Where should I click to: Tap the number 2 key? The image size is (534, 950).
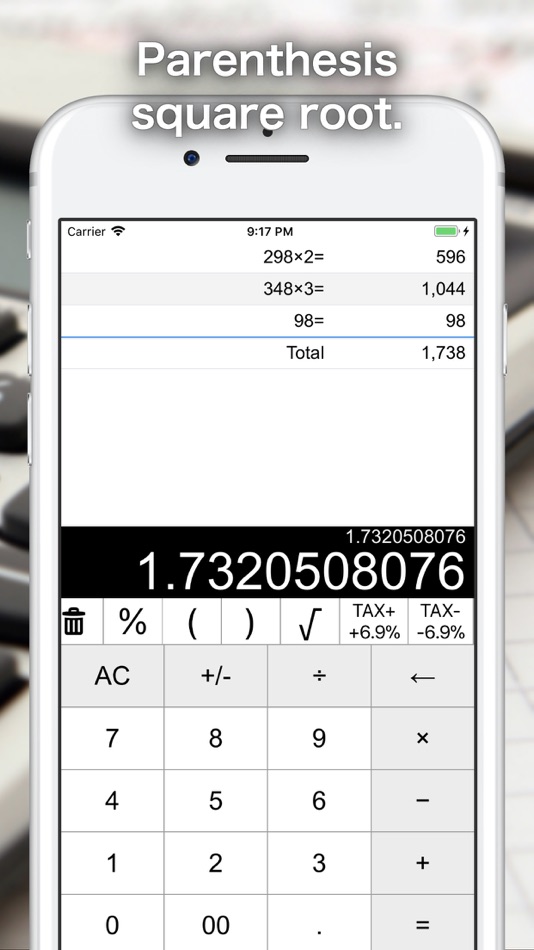(216, 863)
